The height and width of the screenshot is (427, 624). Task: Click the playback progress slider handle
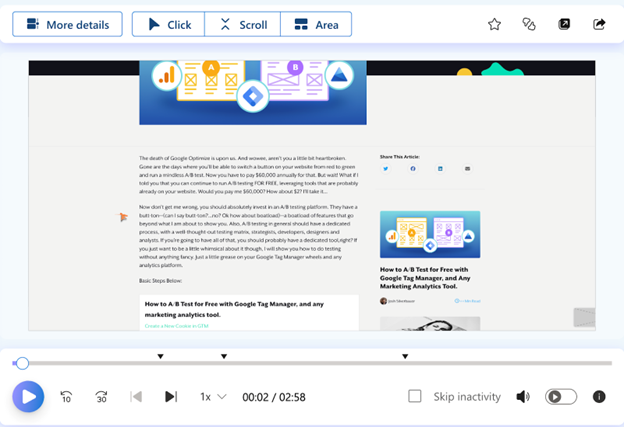click(x=22, y=363)
